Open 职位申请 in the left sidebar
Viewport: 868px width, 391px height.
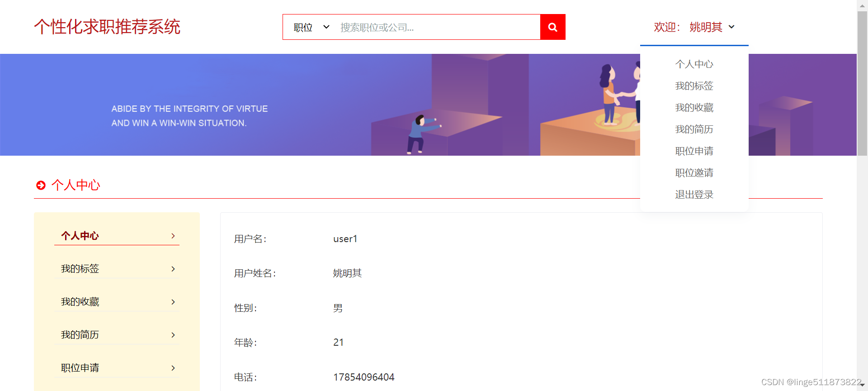tap(117, 368)
